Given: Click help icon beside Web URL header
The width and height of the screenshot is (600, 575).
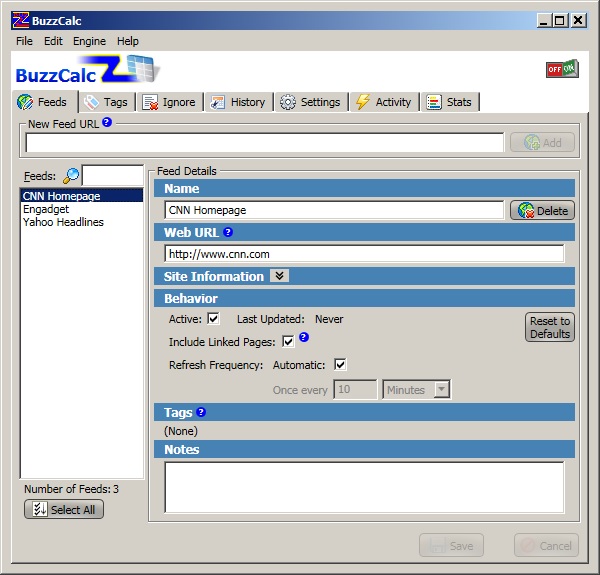Looking at the screenshot, I should click(228, 232).
